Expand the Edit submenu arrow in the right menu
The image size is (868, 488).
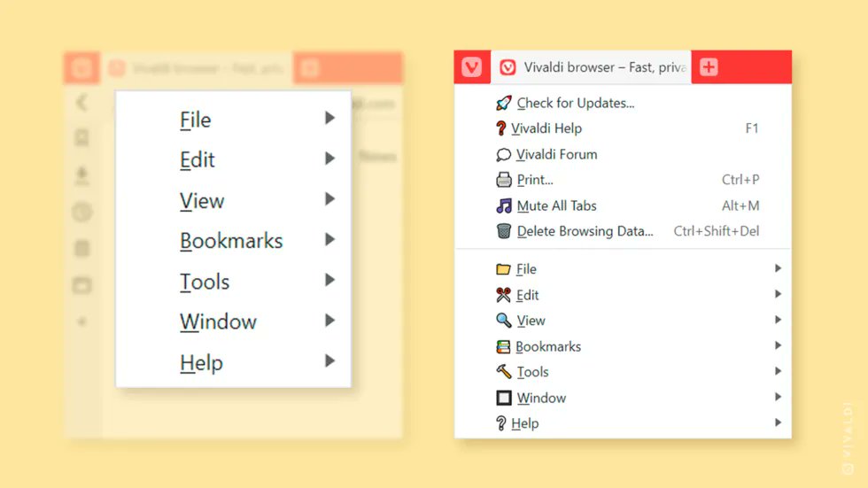[778, 294]
